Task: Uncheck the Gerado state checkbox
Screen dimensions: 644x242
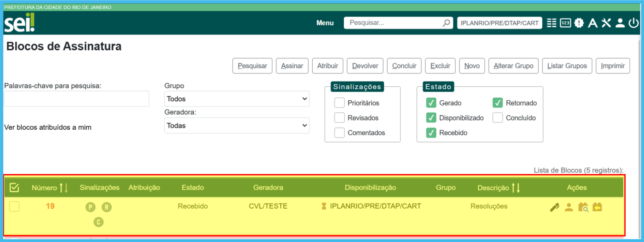Action: (x=431, y=103)
